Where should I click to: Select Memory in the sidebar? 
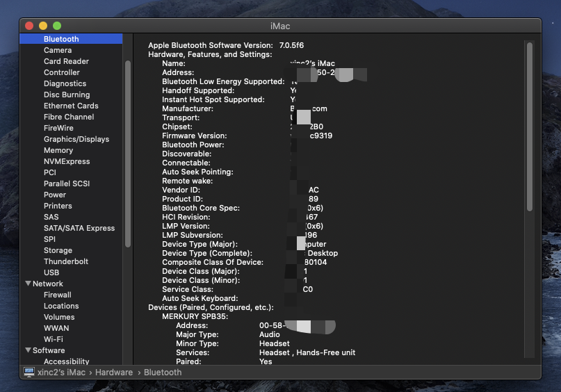(58, 150)
